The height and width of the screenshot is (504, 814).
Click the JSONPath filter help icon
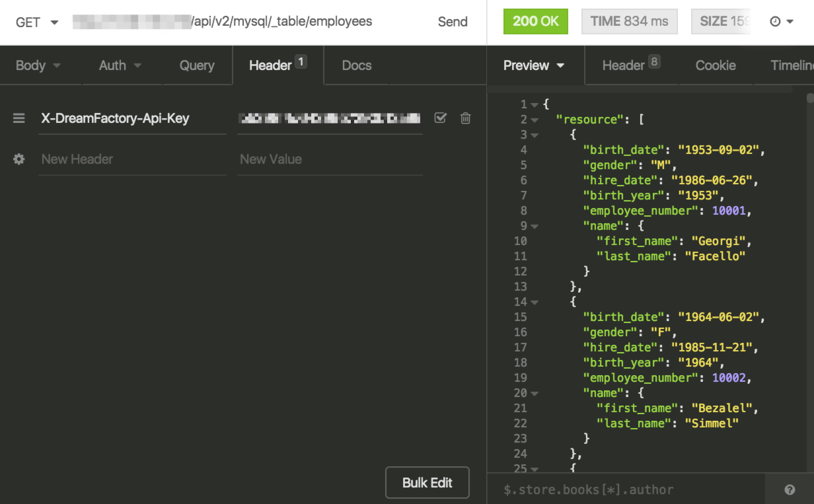click(x=790, y=489)
